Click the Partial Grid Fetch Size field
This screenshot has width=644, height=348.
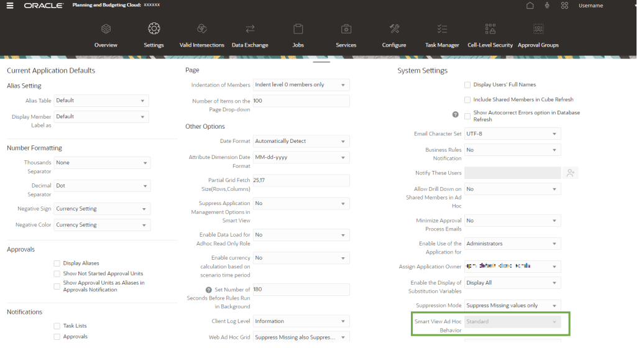coord(301,180)
